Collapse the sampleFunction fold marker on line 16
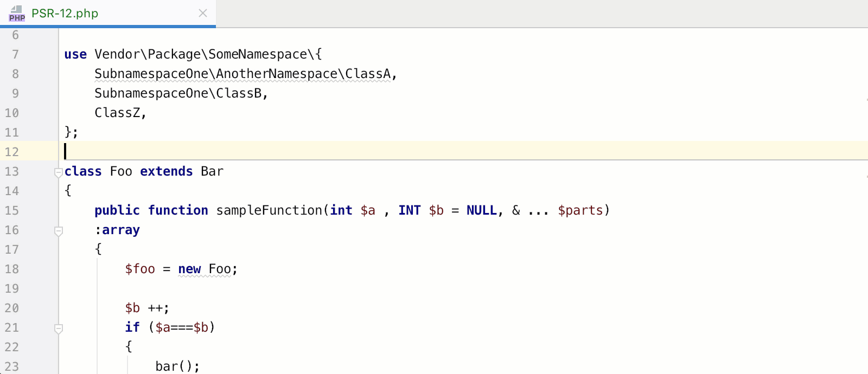The width and height of the screenshot is (868, 374). click(x=59, y=231)
